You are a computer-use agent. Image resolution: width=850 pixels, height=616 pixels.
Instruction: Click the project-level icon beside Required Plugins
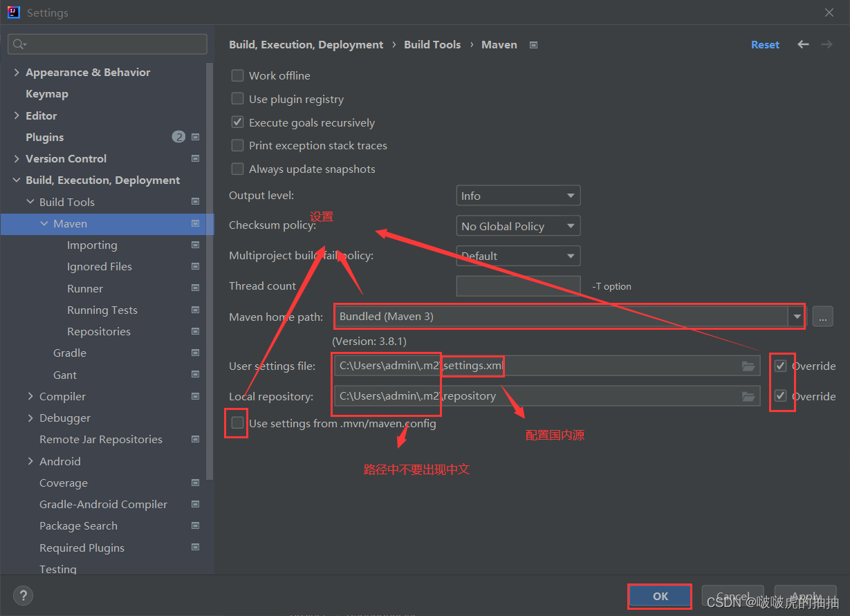pos(195,548)
